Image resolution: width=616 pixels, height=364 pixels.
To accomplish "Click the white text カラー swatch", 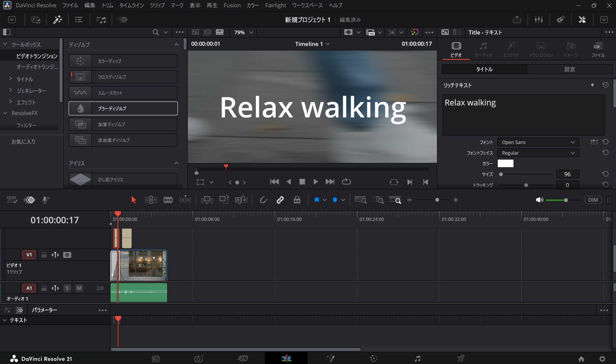I will (x=505, y=164).
